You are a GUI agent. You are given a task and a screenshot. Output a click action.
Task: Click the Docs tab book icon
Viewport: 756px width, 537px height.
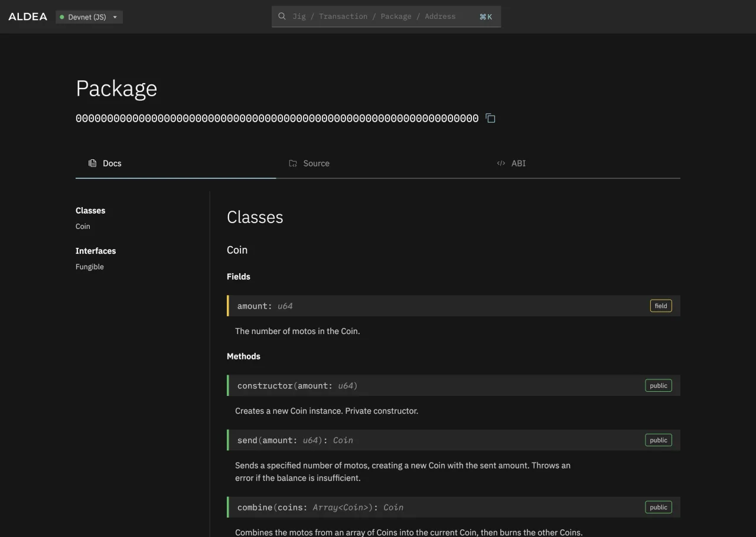pos(92,163)
